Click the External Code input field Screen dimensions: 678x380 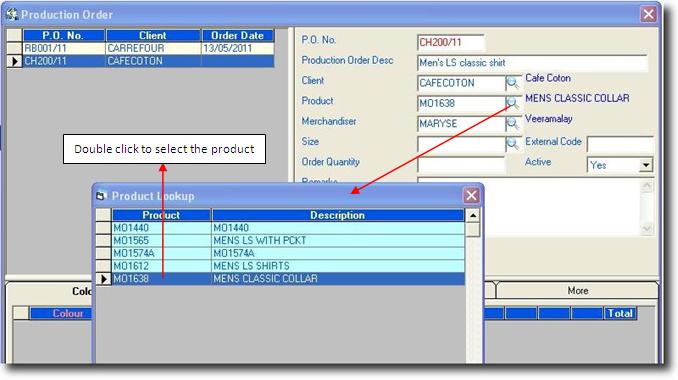click(620, 144)
